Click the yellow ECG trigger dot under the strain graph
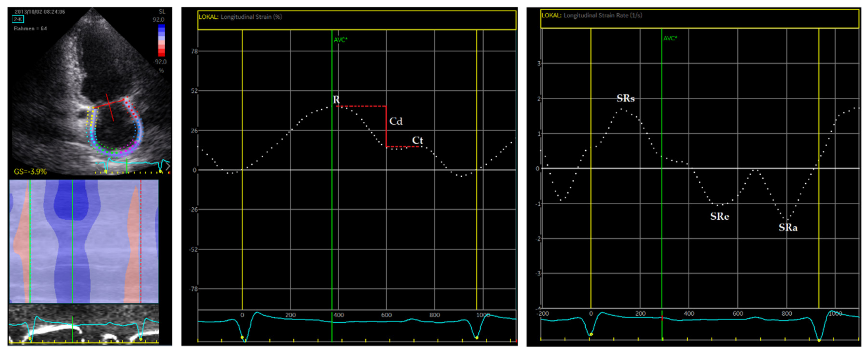Screen dimensions: 868x352 tap(242, 337)
